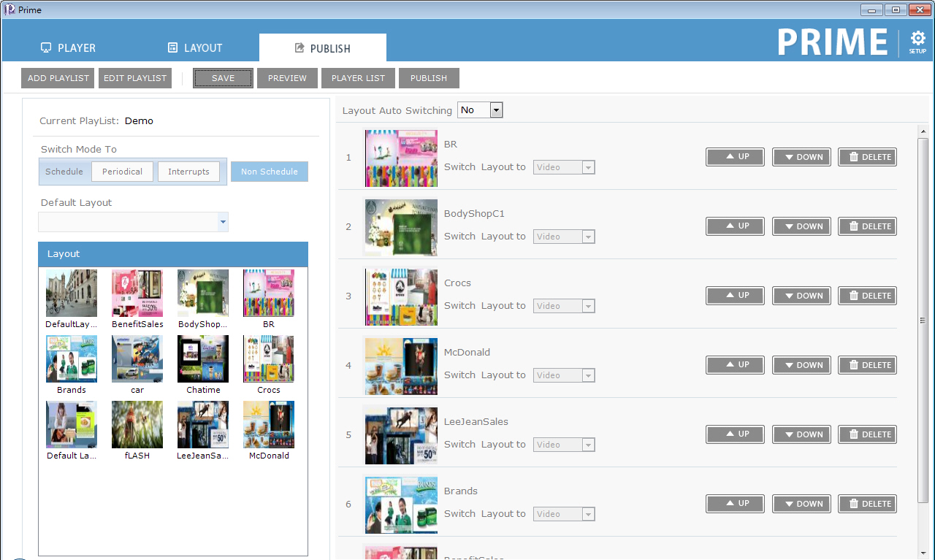Select the BodyShop... layout thumbnail
The image size is (935, 560).
pyautogui.click(x=203, y=293)
